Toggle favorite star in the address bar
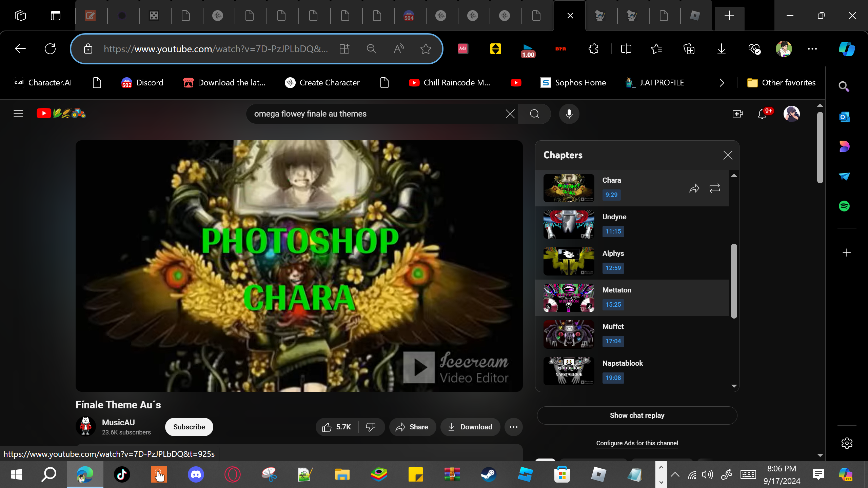The height and width of the screenshot is (488, 868). (426, 49)
